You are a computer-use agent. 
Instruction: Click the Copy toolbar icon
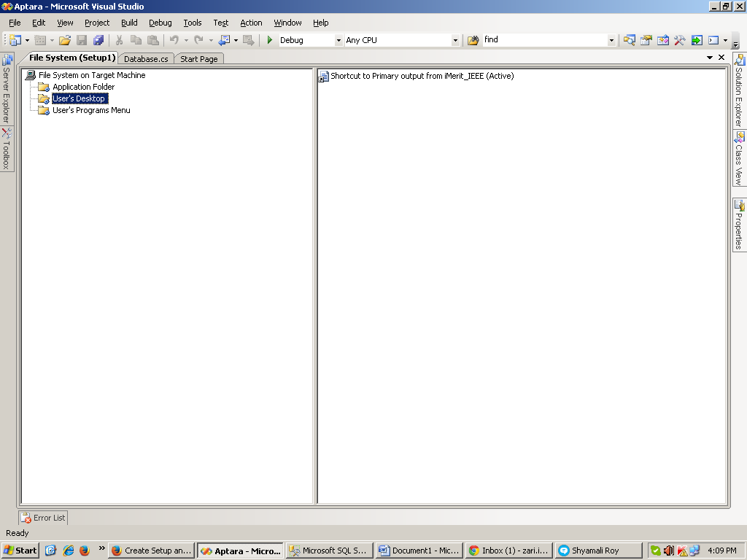pyautogui.click(x=136, y=41)
